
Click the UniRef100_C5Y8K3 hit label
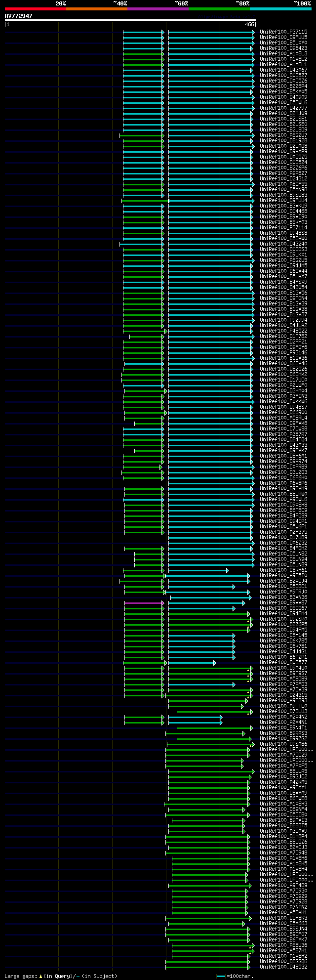coord(283,918)
